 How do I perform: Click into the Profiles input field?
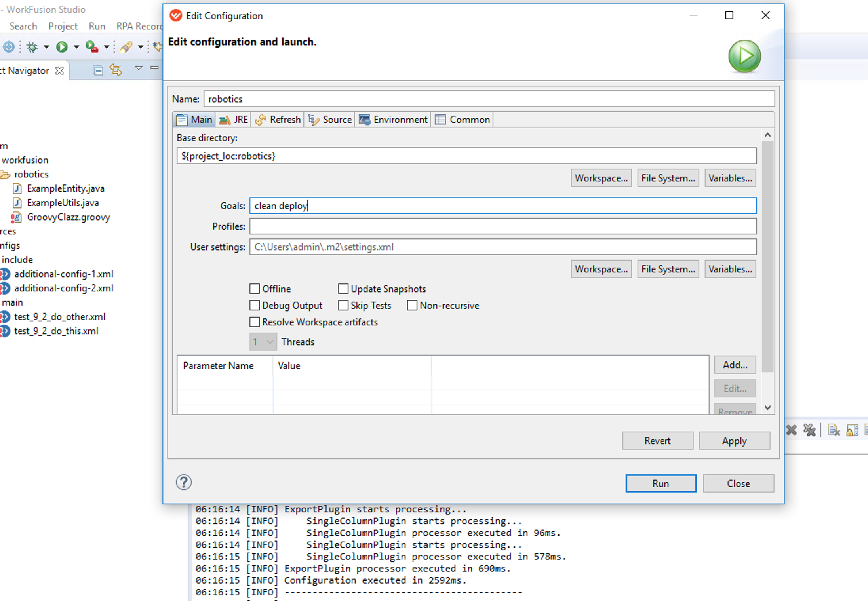point(503,226)
